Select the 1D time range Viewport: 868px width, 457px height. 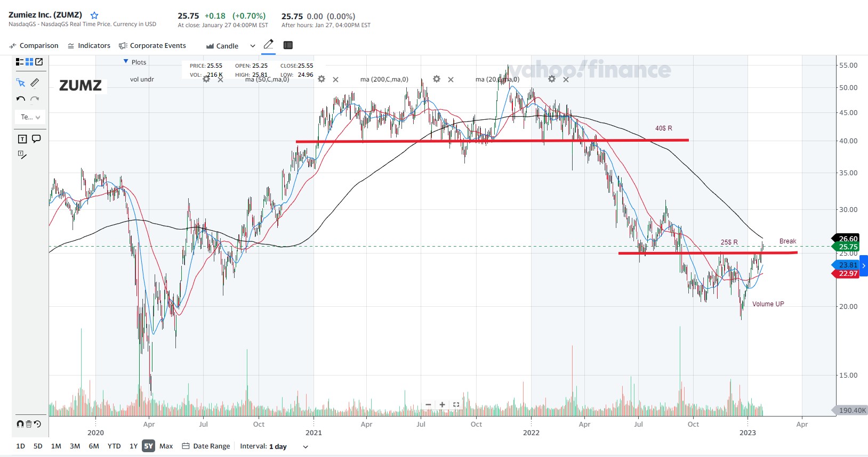click(21, 446)
